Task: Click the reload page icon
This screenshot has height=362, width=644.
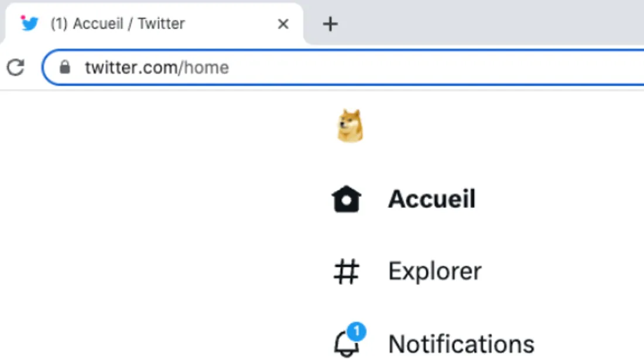Action: click(16, 67)
